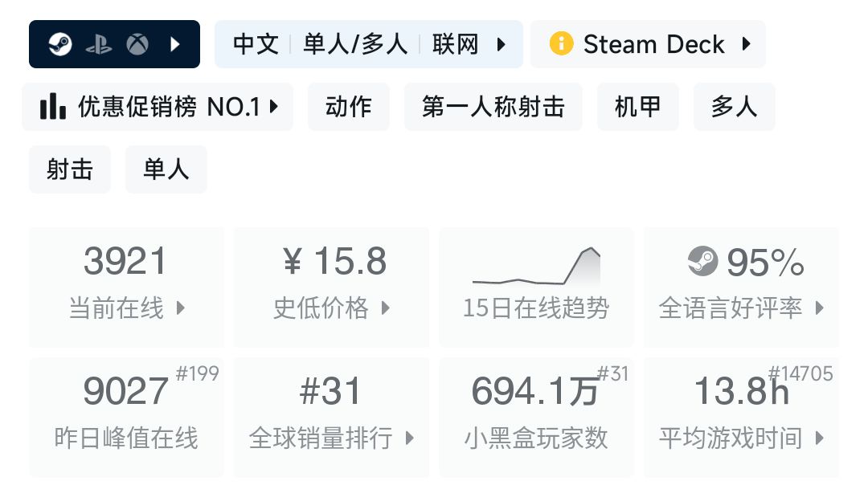Click the yellow Steam Deck info icon
The height and width of the screenshot is (485, 868).
point(561,43)
